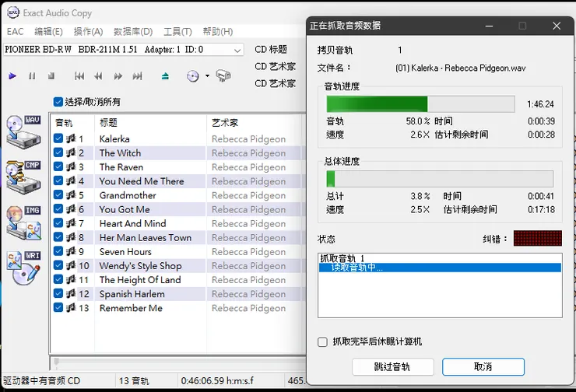Select 抓取音轨 1 status line
This screenshot has height=392, width=576.
[x=342, y=258]
